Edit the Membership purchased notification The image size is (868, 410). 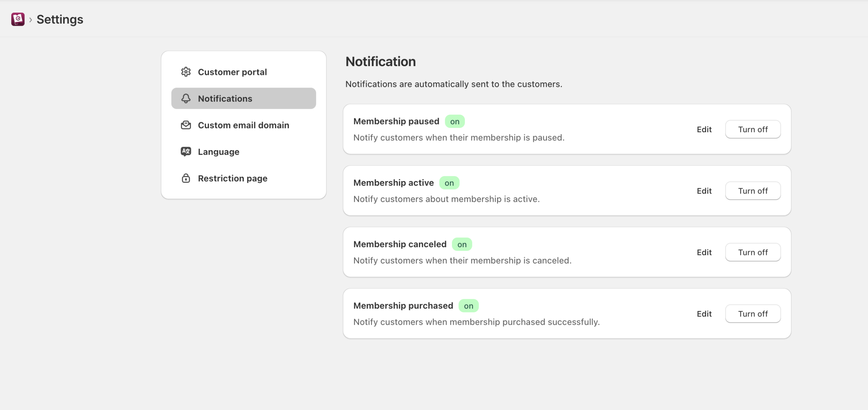[x=704, y=314]
